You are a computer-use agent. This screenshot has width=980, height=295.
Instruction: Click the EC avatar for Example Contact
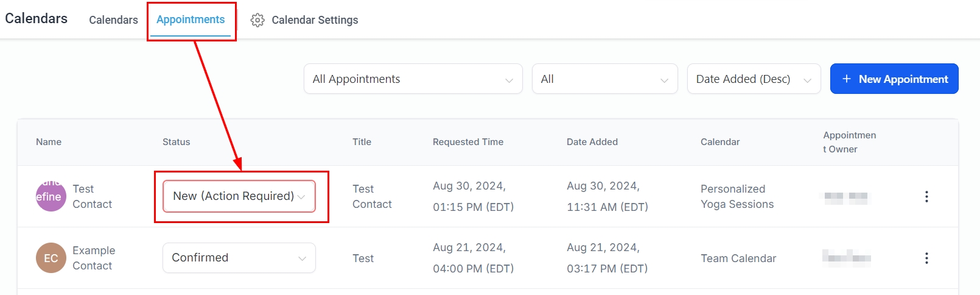click(x=51, y=258)
